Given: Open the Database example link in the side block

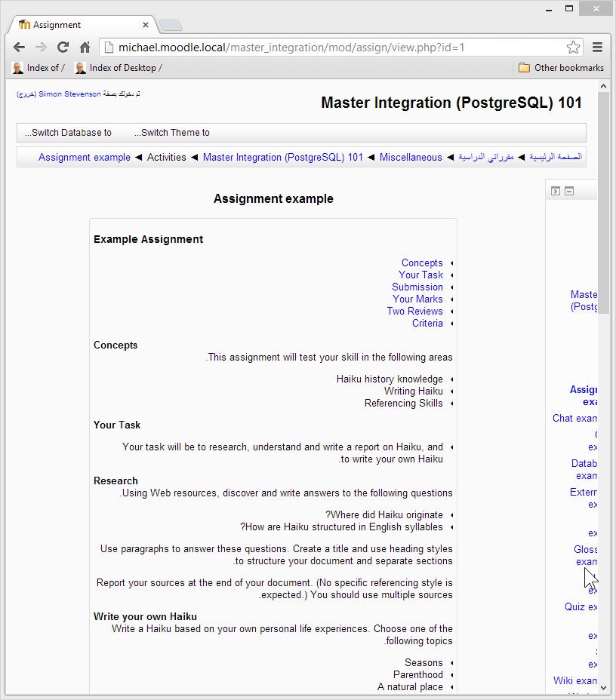Looking at the screenshot, I should [584, 470].
